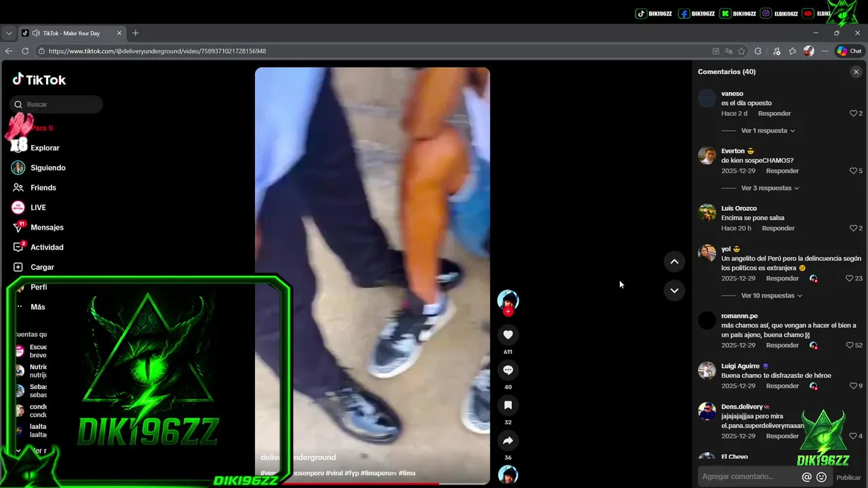Click Publicar to post comment
Screen dimensions: 868x488
click(x=848, y=477)
